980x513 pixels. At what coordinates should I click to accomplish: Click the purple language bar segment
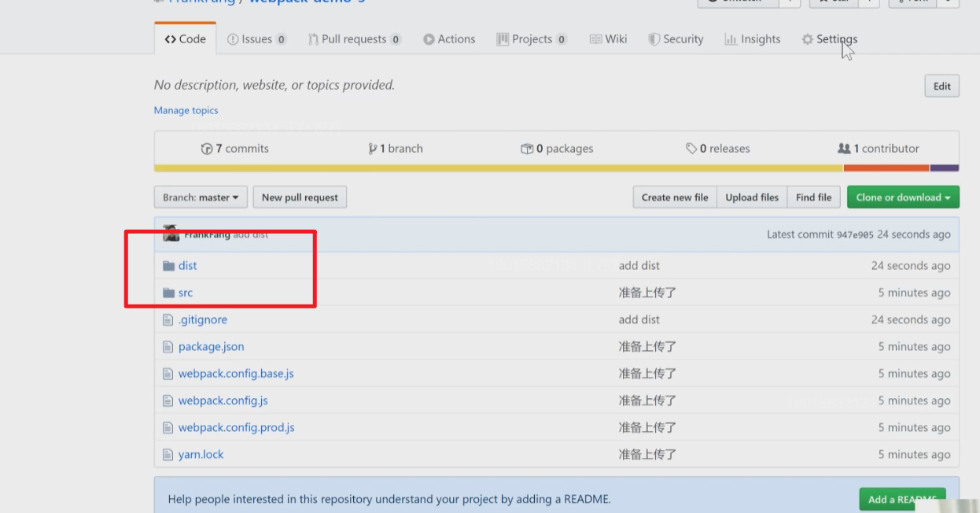[x=945, y=168]
